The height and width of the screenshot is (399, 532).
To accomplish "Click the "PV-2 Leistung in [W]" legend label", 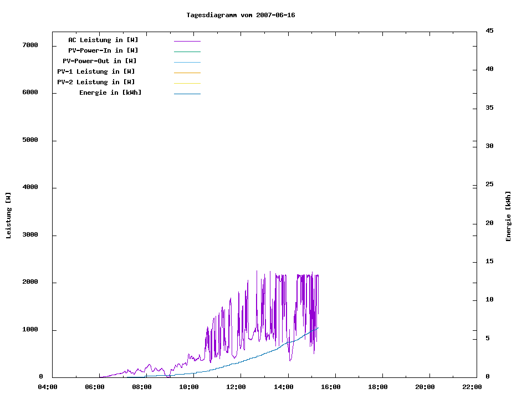I will click(96, 82).
